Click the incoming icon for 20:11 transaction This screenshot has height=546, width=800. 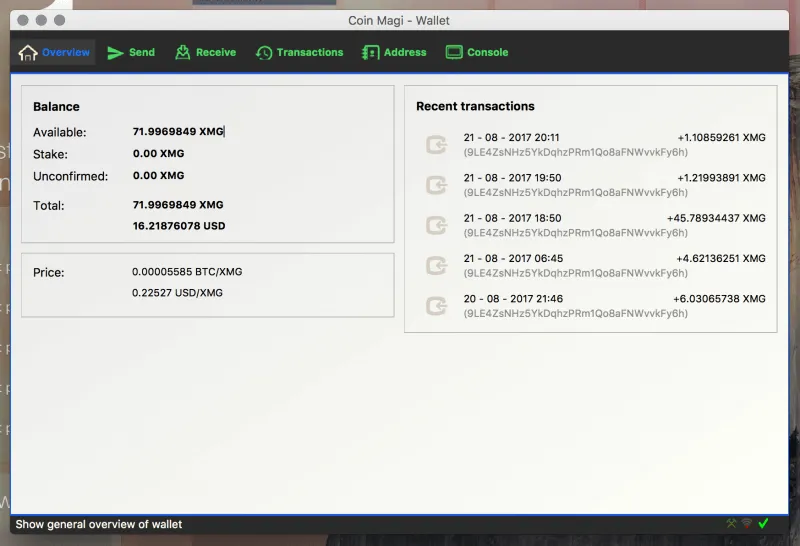436,144
